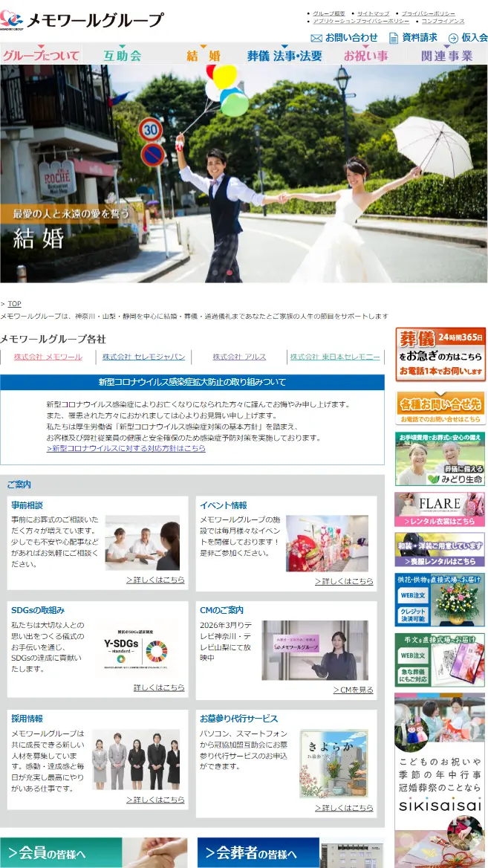This screenshot has width=488, height=868.
Task: Open the 新型コロナウイルスに対する対応方針はこちら link
Action: pos(126,448)
